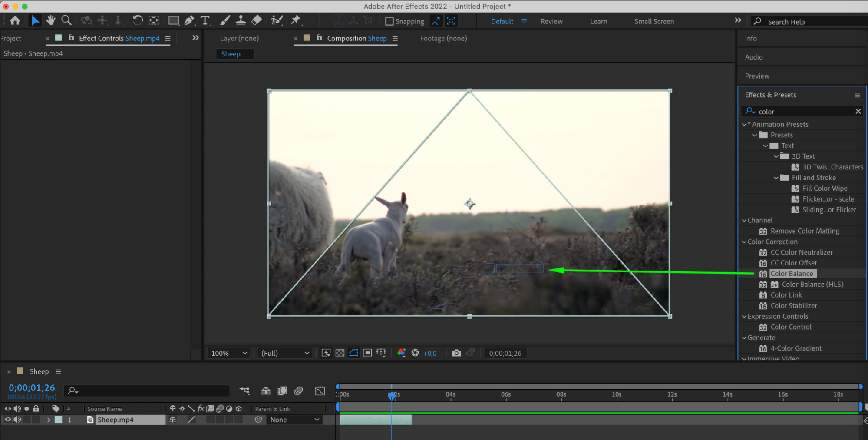Enable the Snapping checkbox
868x440 pixels.
click(389, 21)
